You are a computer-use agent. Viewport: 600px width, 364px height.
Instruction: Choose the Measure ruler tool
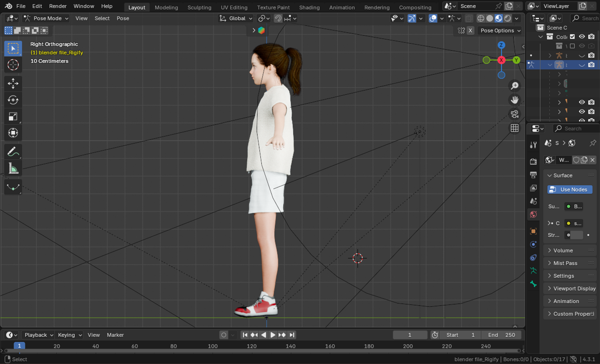pos(13,168)
